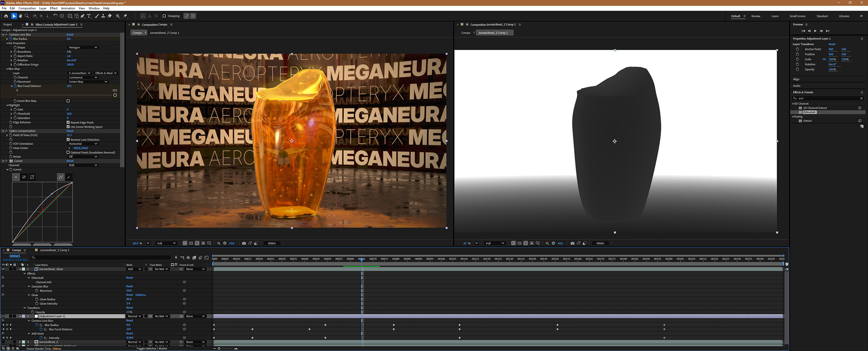Select the Clone Stamp tool
The height and width of the screenshot is (351, 868).
coord(103,16)
